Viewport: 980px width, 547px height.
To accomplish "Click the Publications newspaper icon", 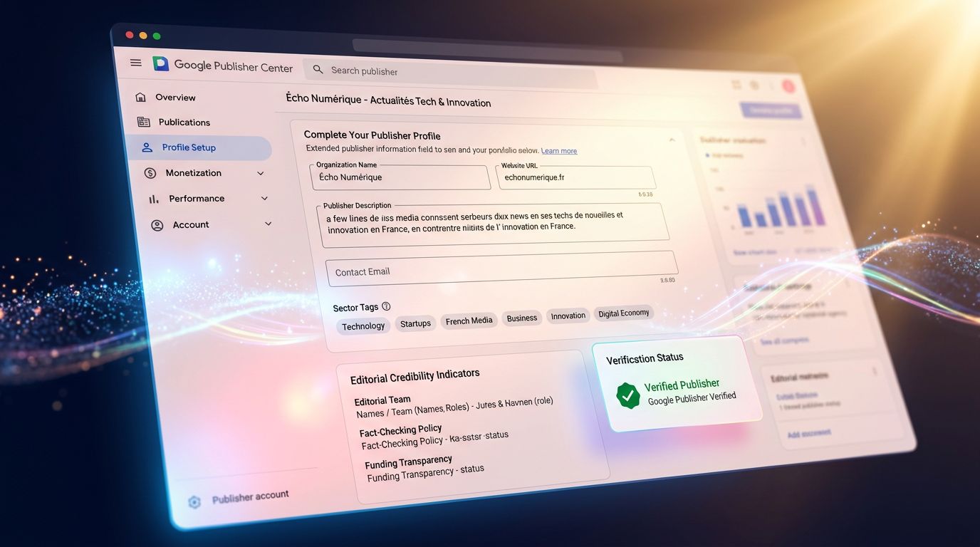I will pos(144,122).
